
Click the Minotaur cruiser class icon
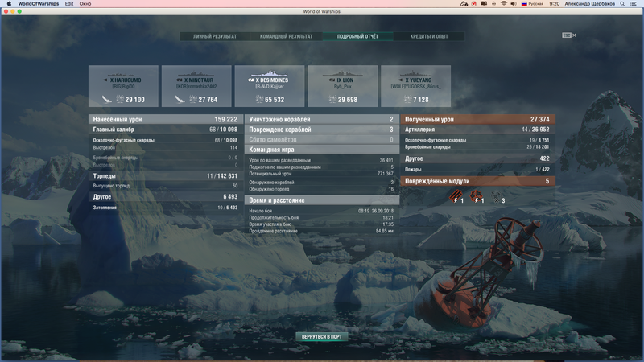point(179,80)
